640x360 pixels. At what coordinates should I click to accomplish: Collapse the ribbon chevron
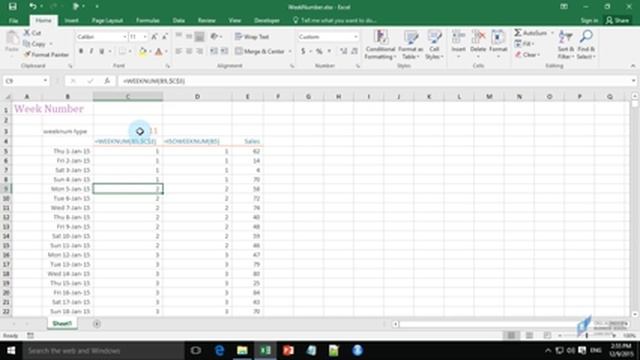pos(633,66)
